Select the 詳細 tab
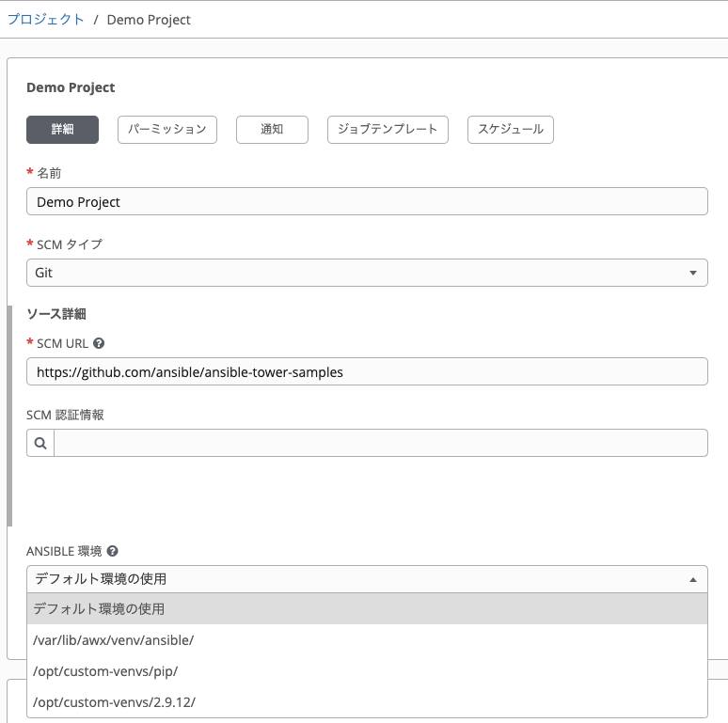Viewport: 728px width, 723px height. (x=63, y=130)
